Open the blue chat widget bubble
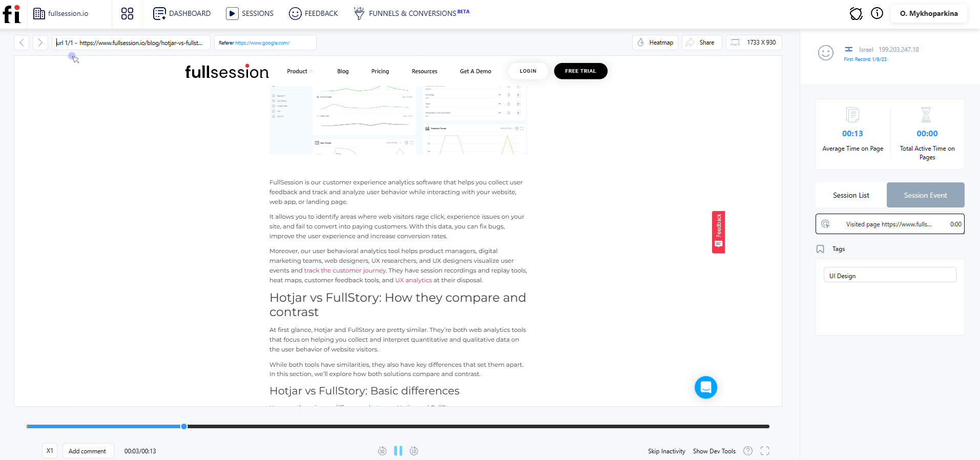 click(705, 387)
